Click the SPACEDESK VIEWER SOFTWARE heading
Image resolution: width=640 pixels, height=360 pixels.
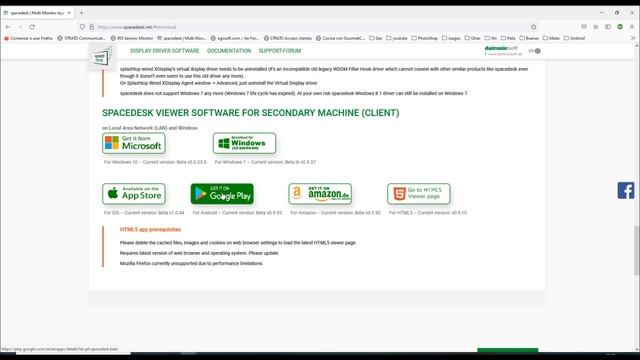coord(251,113)
